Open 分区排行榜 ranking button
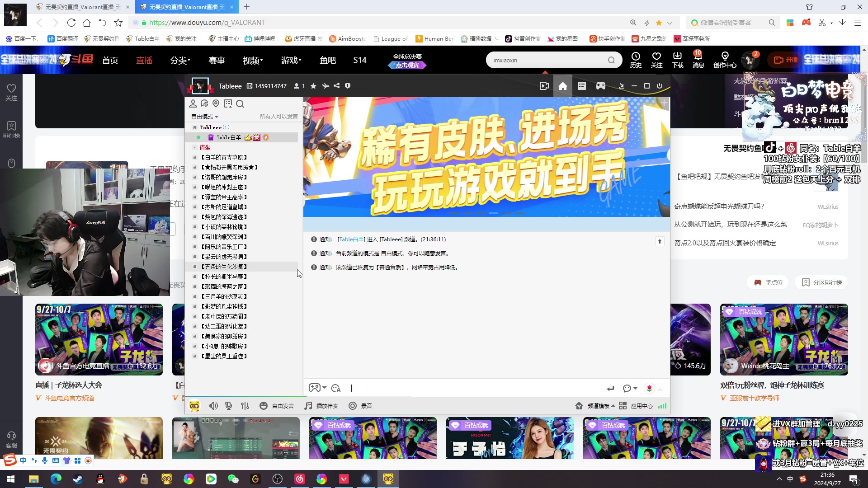This screenshot has width=868, height=488. (x=821, y=282)
